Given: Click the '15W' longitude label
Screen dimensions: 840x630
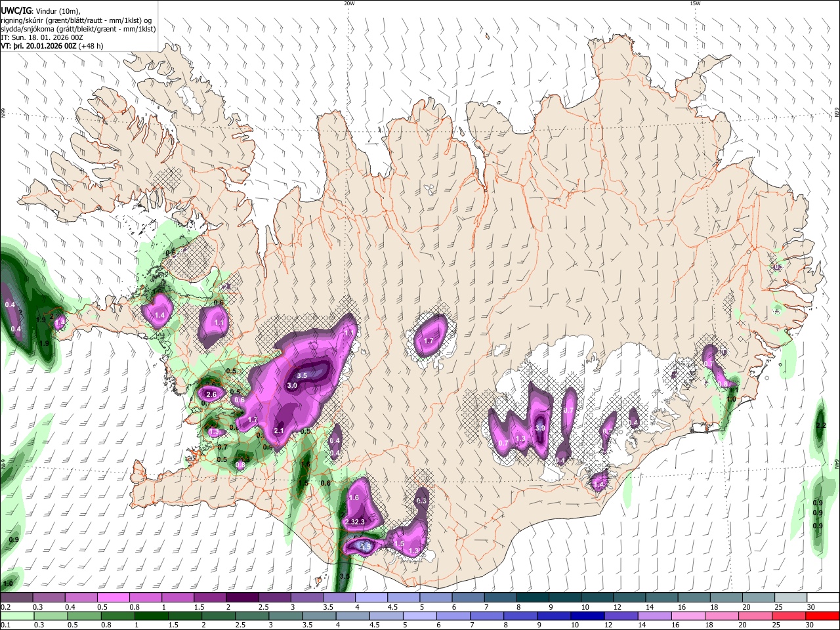Looking at the screenshot, I should point(695,3).
